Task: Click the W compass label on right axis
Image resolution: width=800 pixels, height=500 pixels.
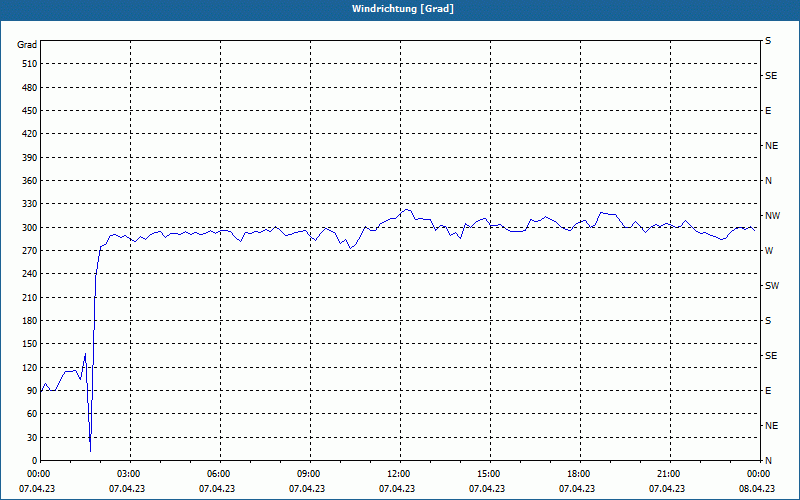Action: pos(769,251)
